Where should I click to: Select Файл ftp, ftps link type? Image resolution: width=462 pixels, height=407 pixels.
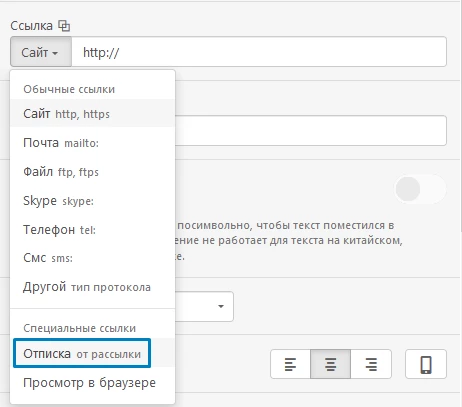[x=93, y=172]
